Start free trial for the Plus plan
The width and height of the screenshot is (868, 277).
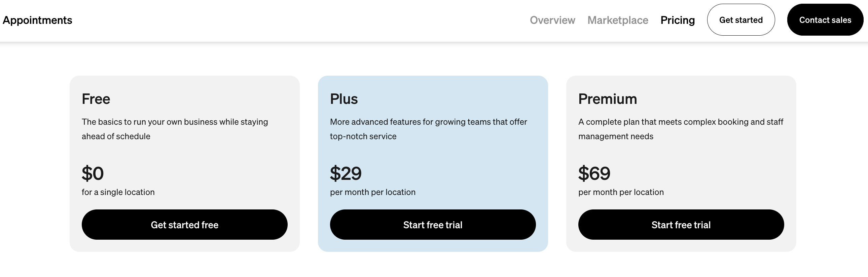[x=433, y=225]
